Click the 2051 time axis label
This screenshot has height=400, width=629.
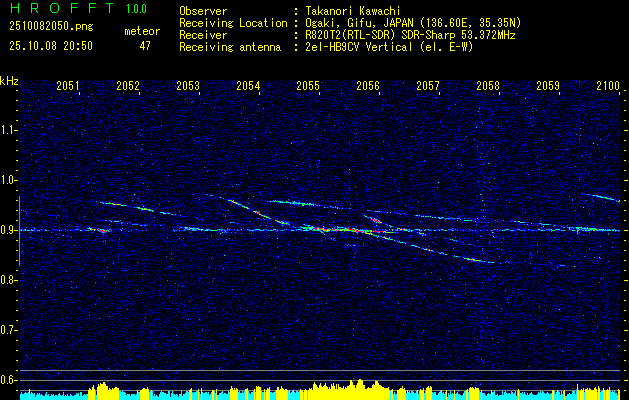(68, 85)
